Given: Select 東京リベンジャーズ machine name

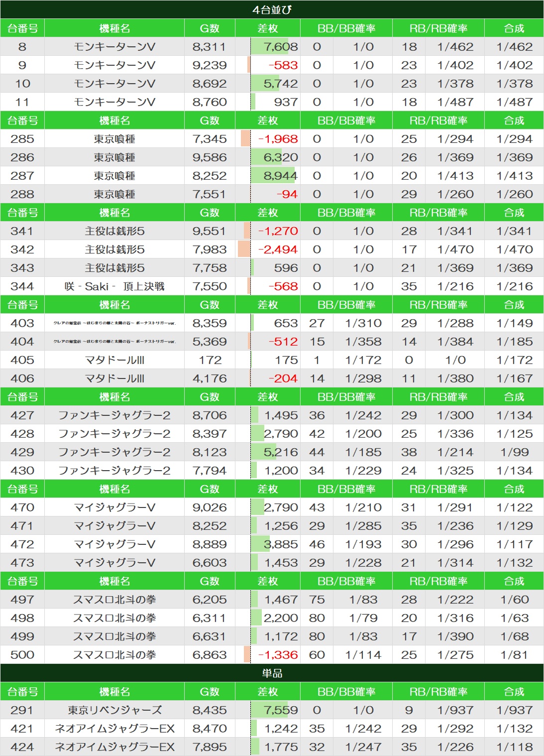Looking at the screenshot, I should click(114, 710).
